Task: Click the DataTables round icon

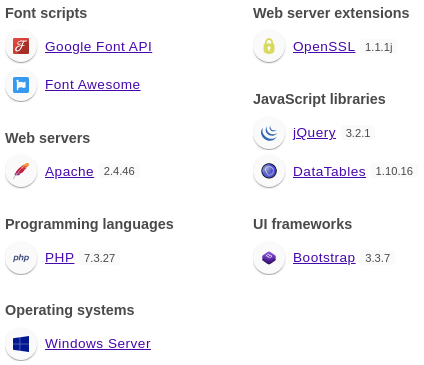Action: click(x=269, y=171)
